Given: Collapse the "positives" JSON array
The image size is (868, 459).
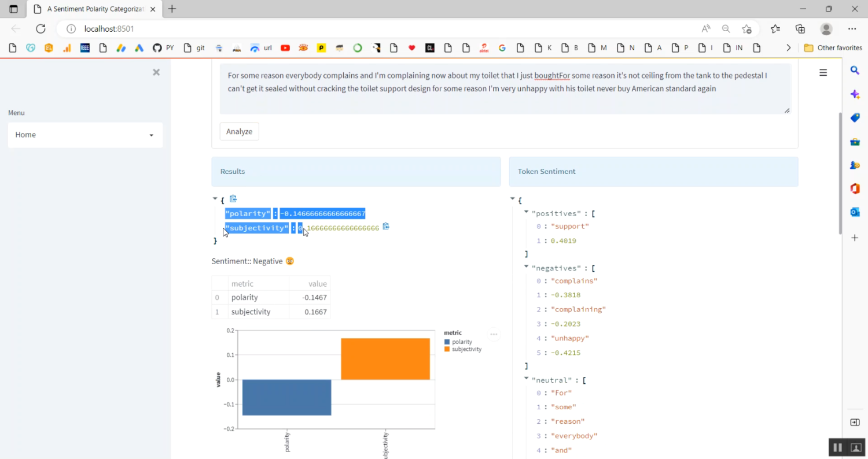Looking at the screenshot, I should [527, 212].
